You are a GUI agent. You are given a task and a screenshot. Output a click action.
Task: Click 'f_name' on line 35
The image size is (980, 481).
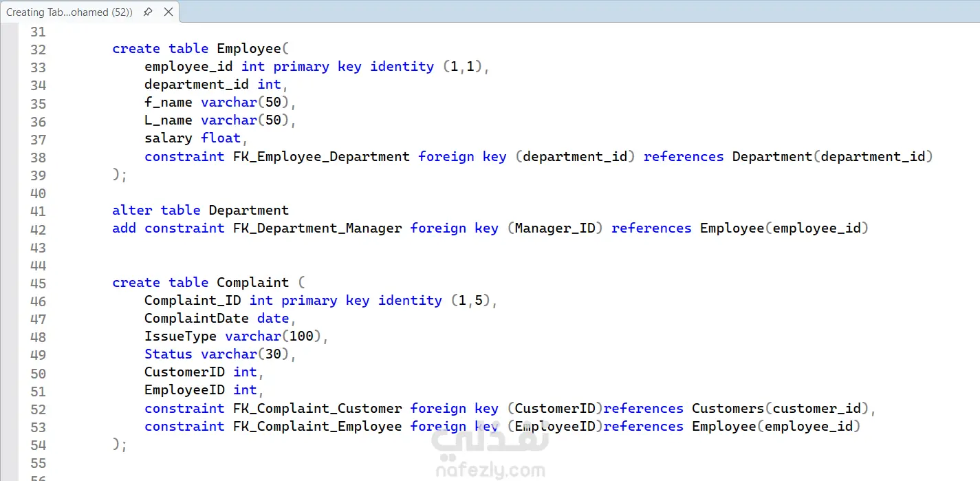[x=168, y=103]
